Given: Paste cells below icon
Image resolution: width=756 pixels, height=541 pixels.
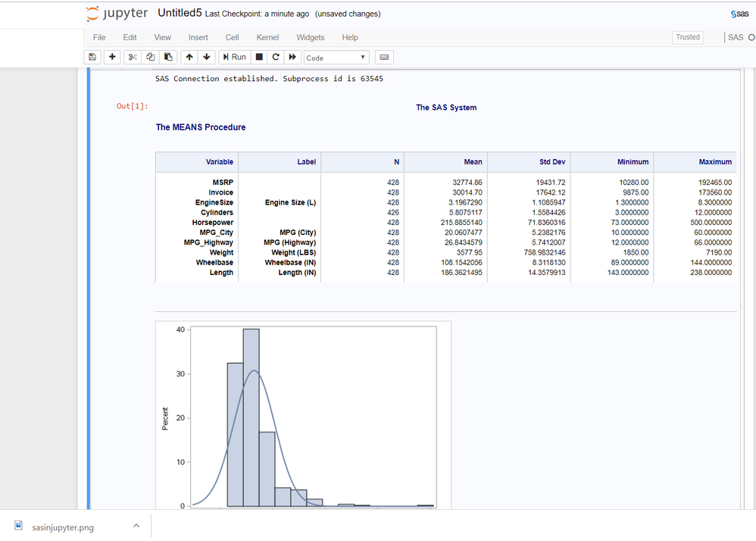Looking at the screenshot, I should (x=167, y=58).
